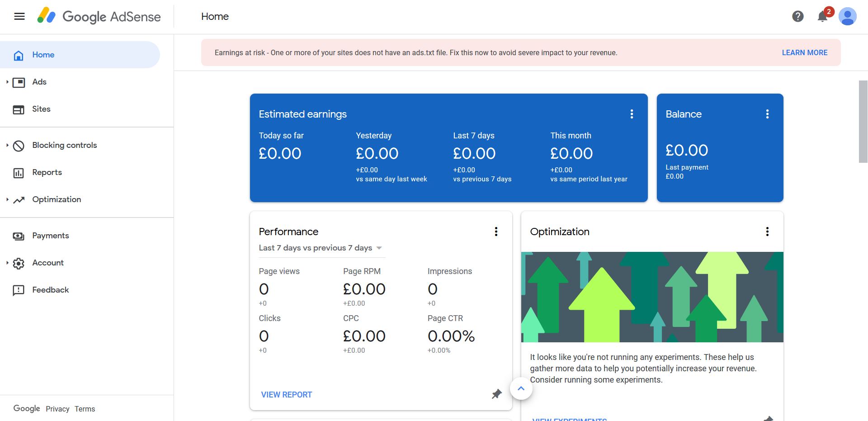The image size is (868, 421).
Task: Click the round scroll-up arrow button
Action: (x=521, y=388)
